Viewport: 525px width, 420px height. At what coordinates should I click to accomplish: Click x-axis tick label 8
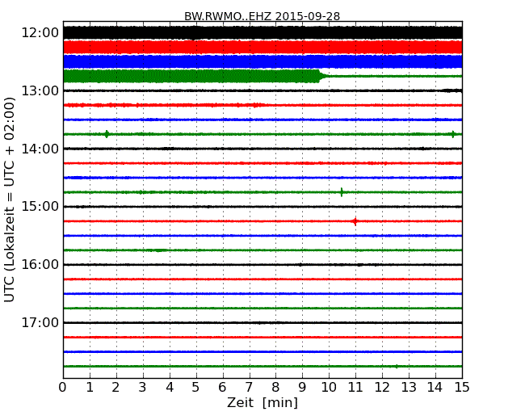275,388
